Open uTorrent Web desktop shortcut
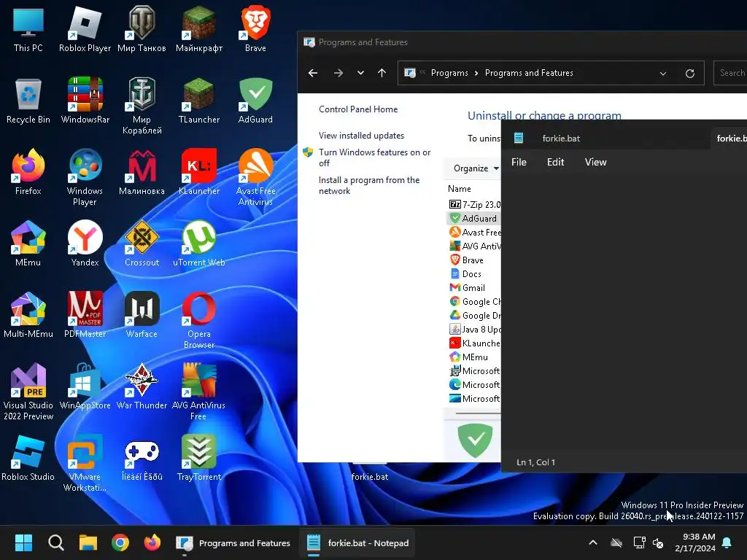 click(198, 244)
